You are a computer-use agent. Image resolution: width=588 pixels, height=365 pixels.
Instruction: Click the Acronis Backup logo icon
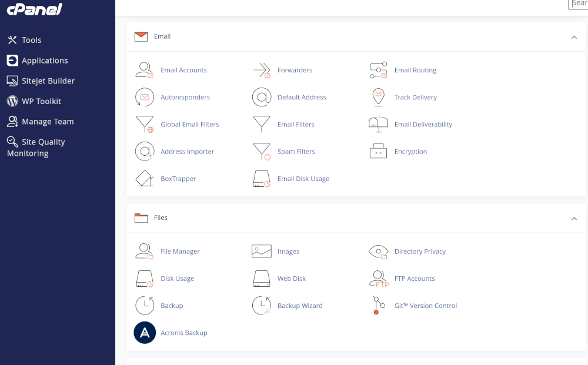[145, 333]
